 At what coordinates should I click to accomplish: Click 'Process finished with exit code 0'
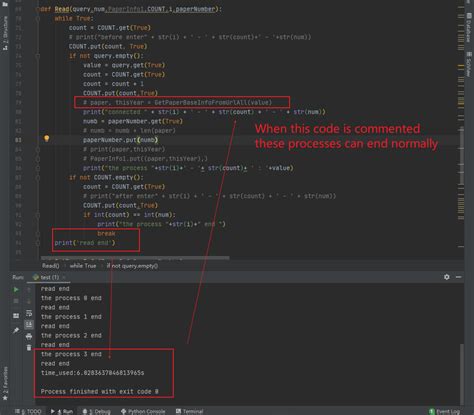click(x=100, y=392)
